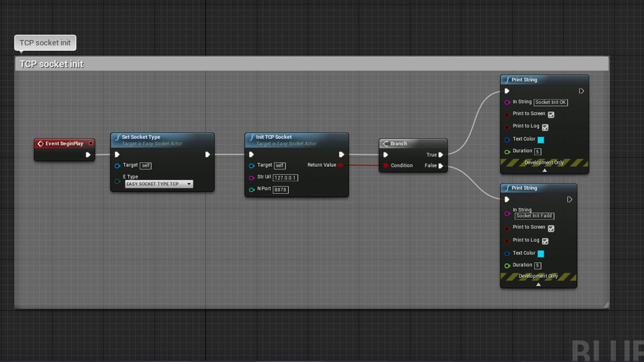Click Set Socket Type execution output pin
The width and height of the screenshot is (644, 362).
click(207, 155)
